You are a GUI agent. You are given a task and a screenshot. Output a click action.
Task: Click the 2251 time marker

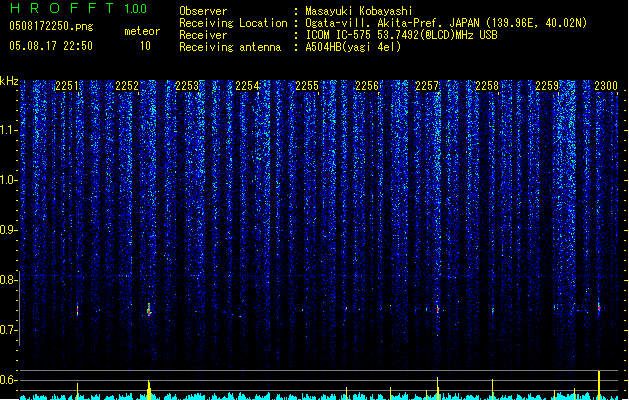67,86
